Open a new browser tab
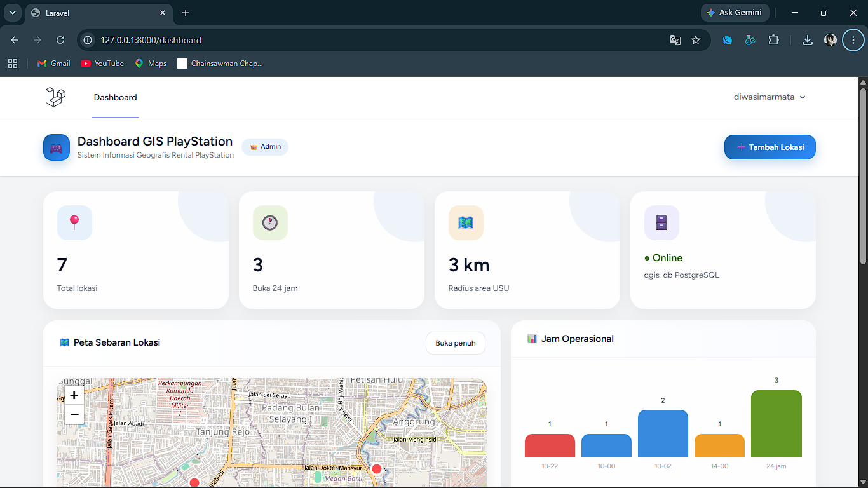Screen dimensions: 868x488 coord(186,13)
